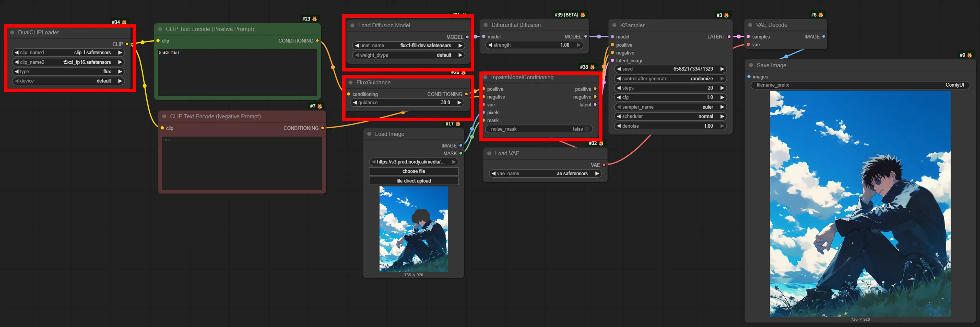This screenshot has height=327, width=980.
Task: Open the type flux selector
Action: [68, 72]
